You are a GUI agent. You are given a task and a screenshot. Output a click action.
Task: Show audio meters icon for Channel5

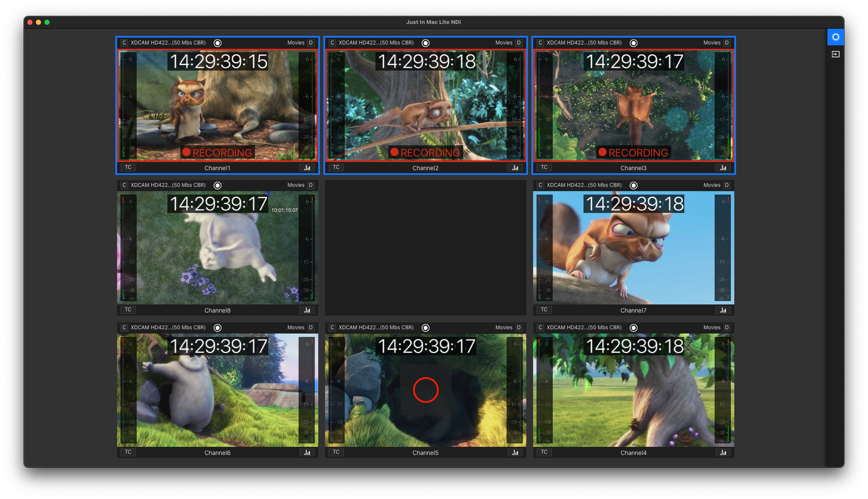click(x=515, y=452)
